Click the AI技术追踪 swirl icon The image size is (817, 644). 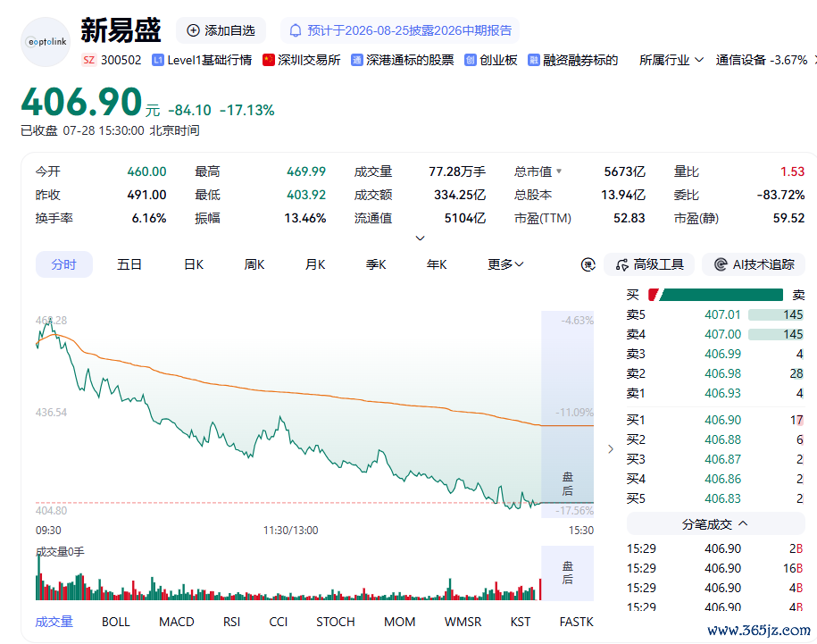click(x=721, y=264)
